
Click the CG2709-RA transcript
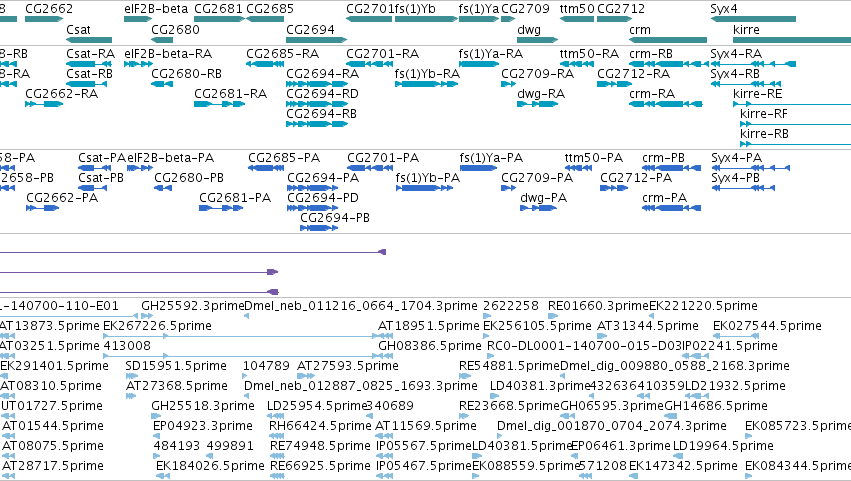tap(509, 84)
